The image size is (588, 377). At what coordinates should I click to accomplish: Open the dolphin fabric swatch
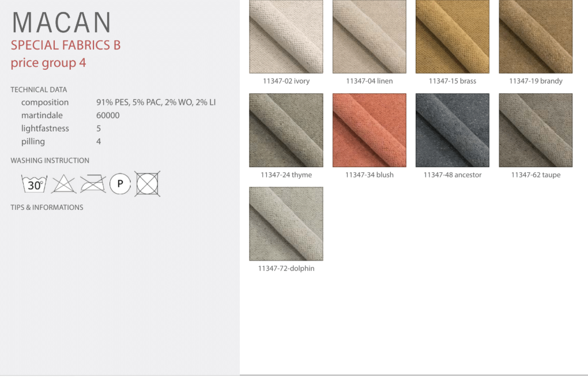point(286,224)
